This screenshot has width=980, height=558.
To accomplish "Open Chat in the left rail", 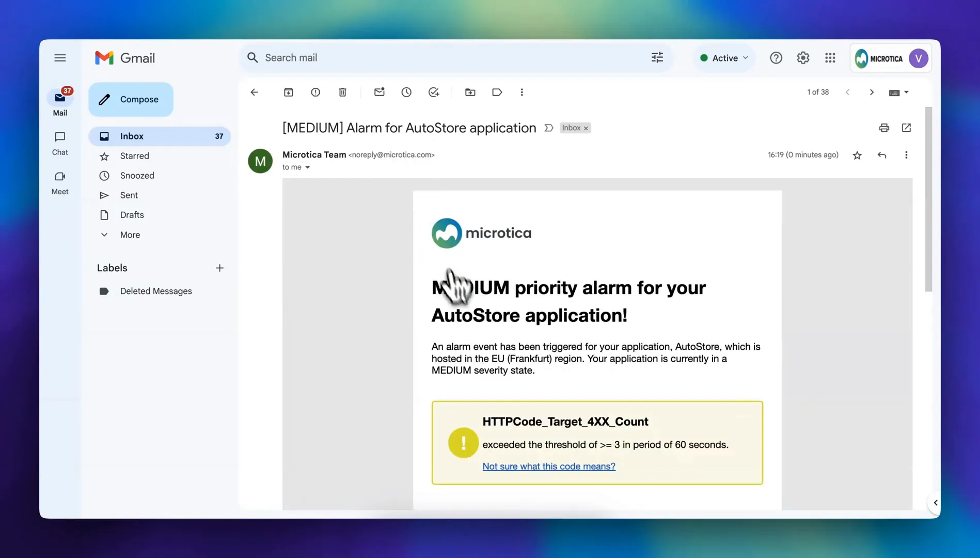I will [x=60, y=144].
